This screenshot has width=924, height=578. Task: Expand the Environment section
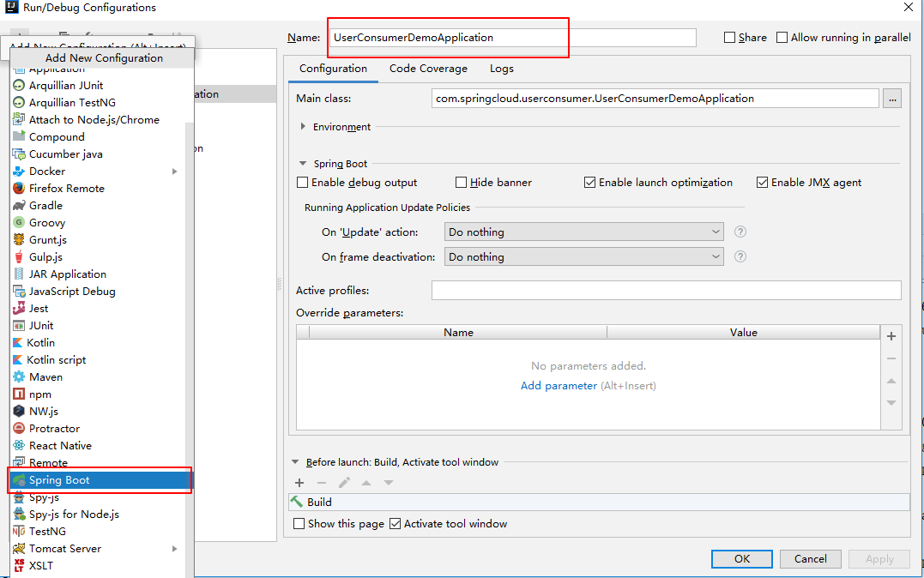coord(303,126)
